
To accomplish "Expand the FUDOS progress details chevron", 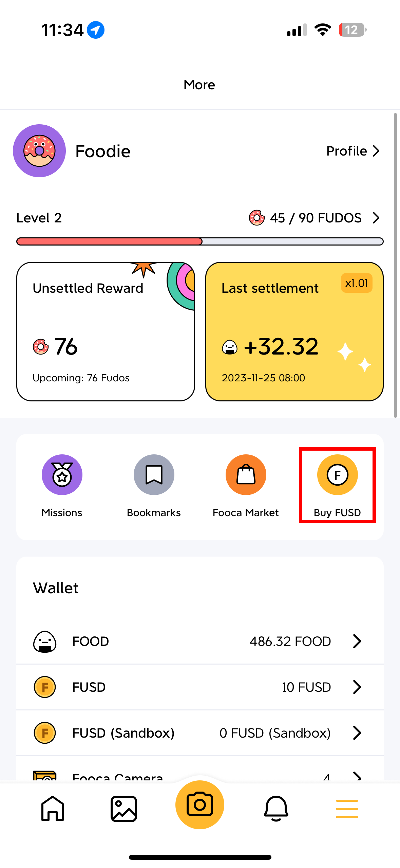I will click(x=376, y=218).
